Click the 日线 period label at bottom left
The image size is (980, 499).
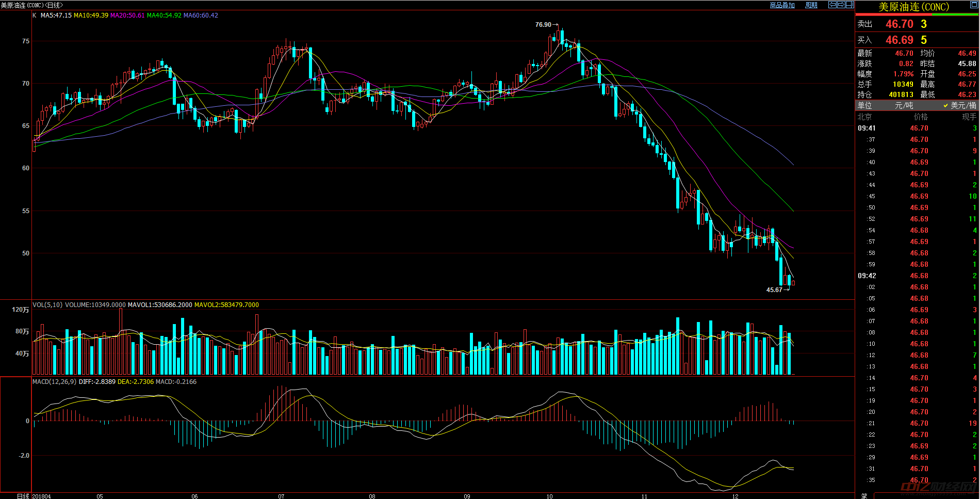[x=23, y=496]
